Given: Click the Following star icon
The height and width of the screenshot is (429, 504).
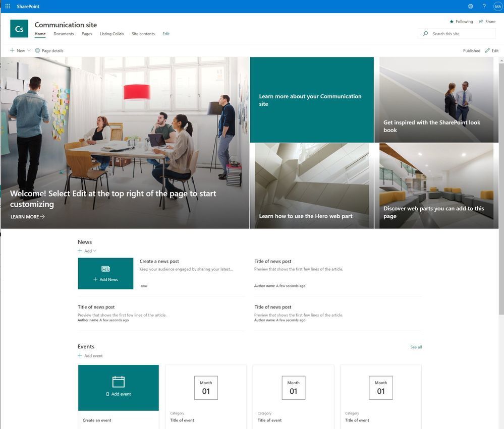Looking at the screenshot, I should (x=452, y=22).
